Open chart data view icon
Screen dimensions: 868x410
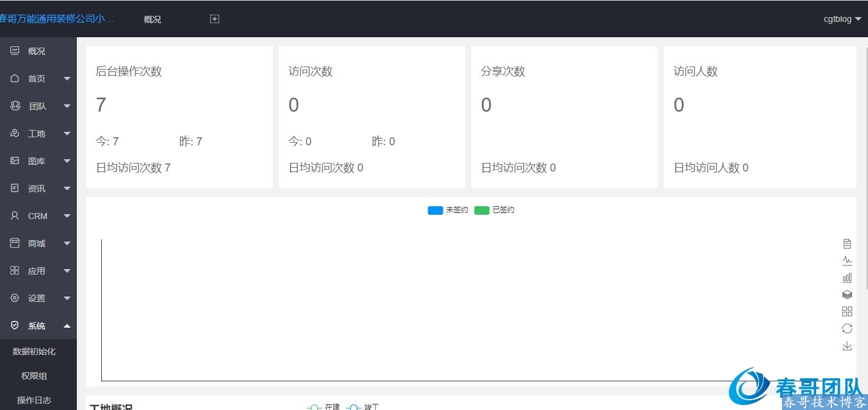point(847,244)
